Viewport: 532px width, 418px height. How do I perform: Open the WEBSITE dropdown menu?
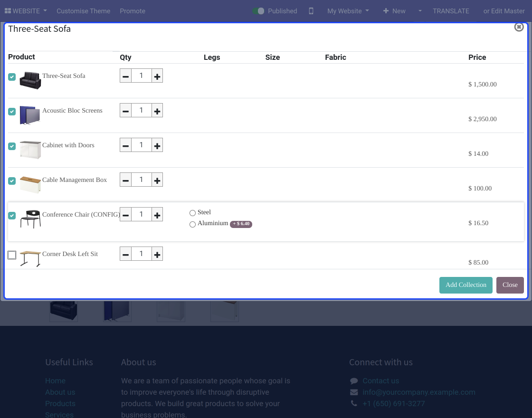pos(26,11)
